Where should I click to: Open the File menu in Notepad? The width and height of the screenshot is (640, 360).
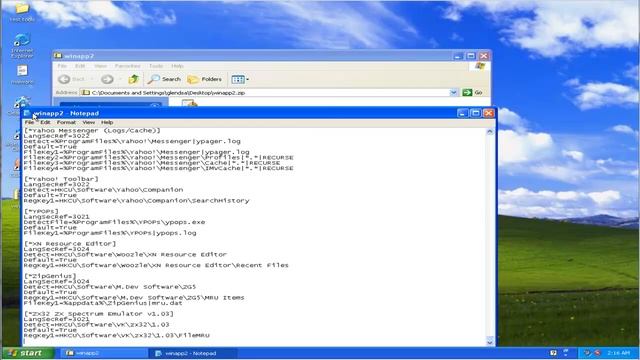[x=29, y=122]
